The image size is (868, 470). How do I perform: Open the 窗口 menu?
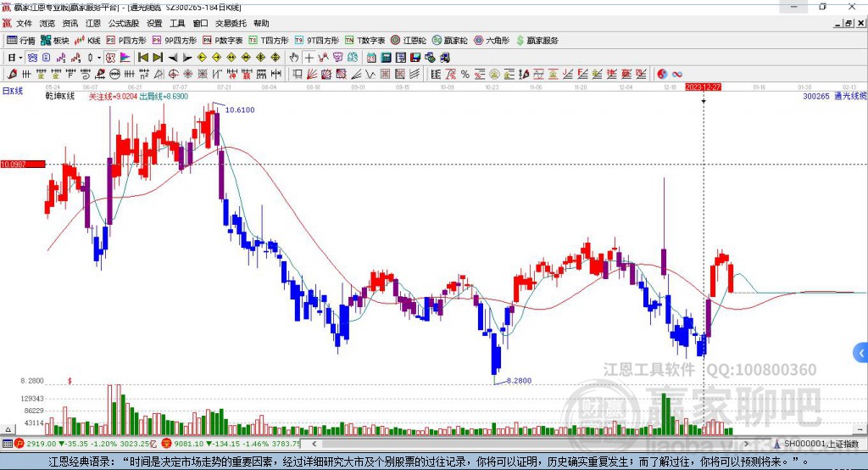[x=200, y=23]
